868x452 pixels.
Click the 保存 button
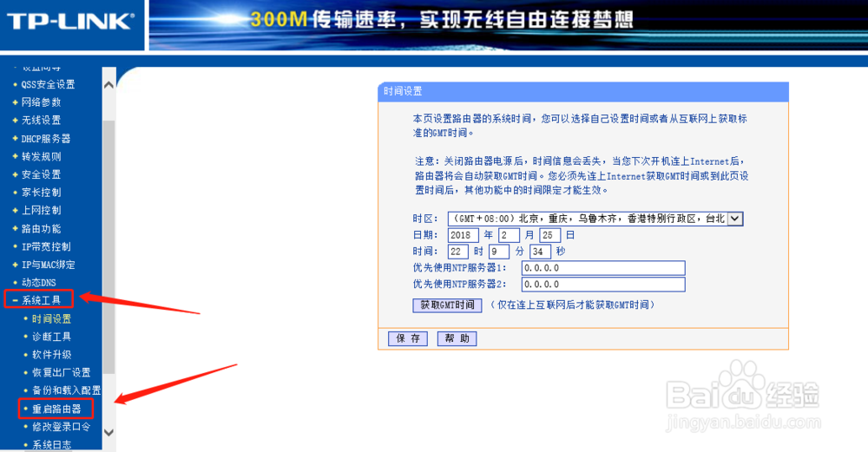pyautogui.click(x=408, y=338)
